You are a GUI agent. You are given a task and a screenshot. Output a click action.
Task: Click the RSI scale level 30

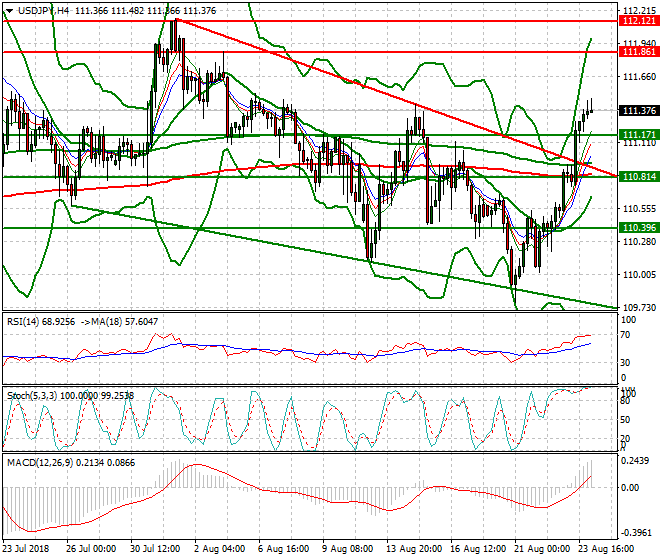(x=625, y=363)
